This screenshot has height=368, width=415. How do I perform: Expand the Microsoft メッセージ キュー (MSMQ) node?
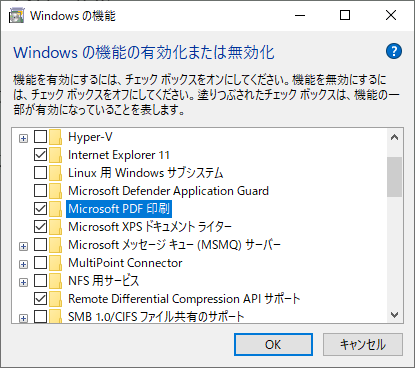pyautogui.click(x=23, y=246)
